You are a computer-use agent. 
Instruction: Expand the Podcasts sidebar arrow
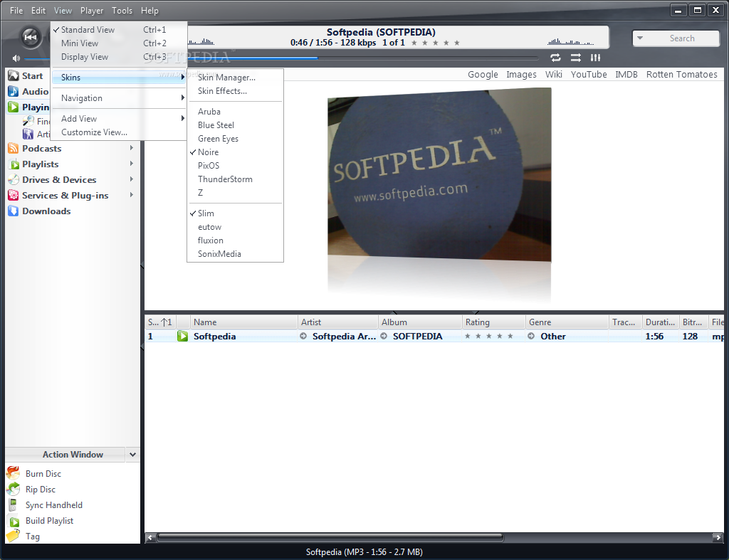tap(132, 148)
